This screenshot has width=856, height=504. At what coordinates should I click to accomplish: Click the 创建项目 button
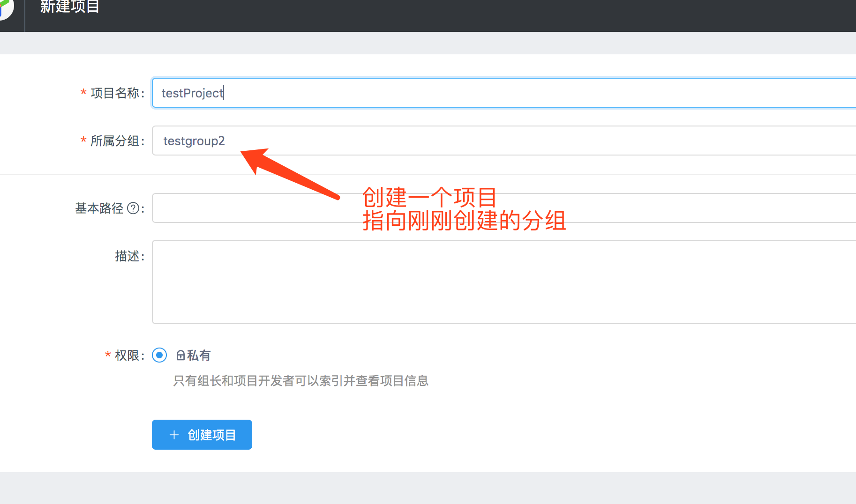click(x=202, y=435)
